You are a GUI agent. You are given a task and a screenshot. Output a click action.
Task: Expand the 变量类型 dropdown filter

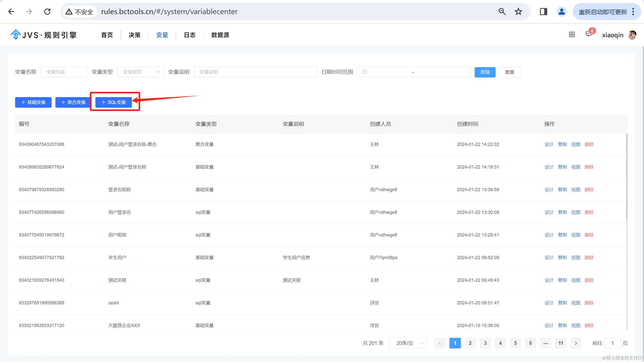pos(141,72)
